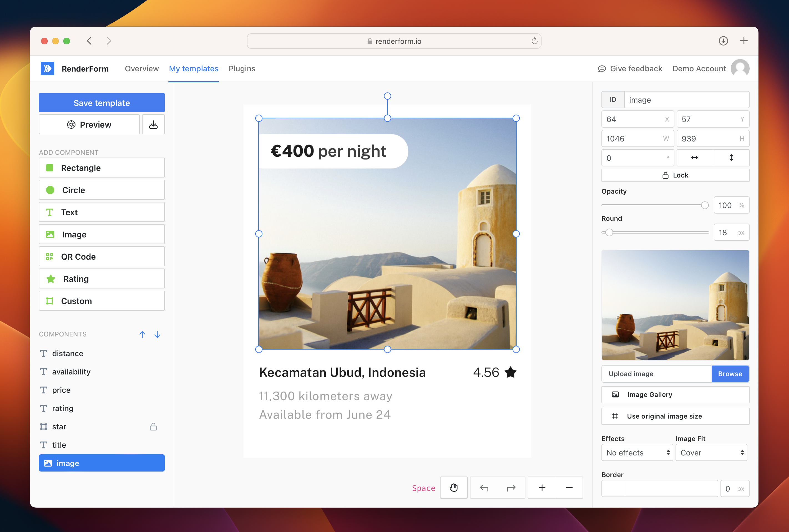Switch to the Plugins tab
The image size is (789, 532).
point(242,68)
